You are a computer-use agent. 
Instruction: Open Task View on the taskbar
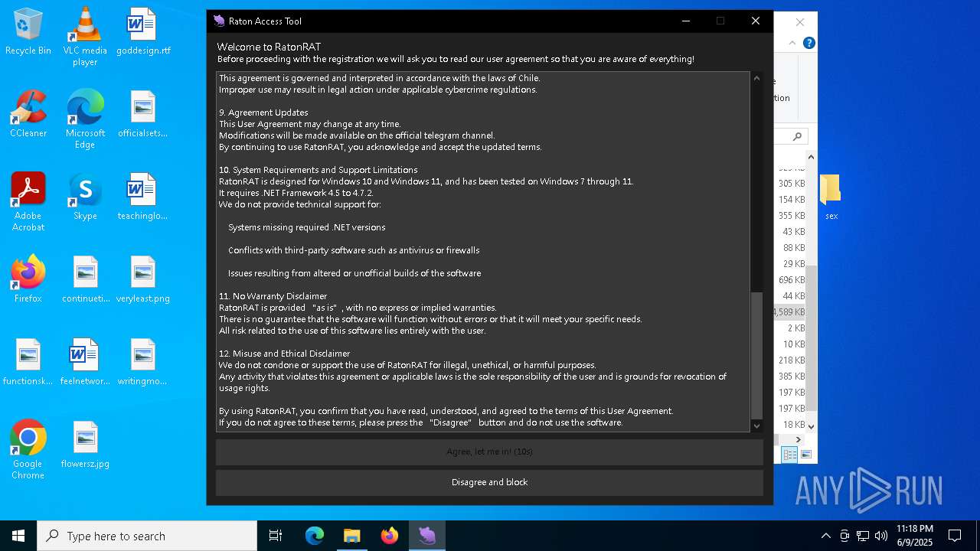276,536
